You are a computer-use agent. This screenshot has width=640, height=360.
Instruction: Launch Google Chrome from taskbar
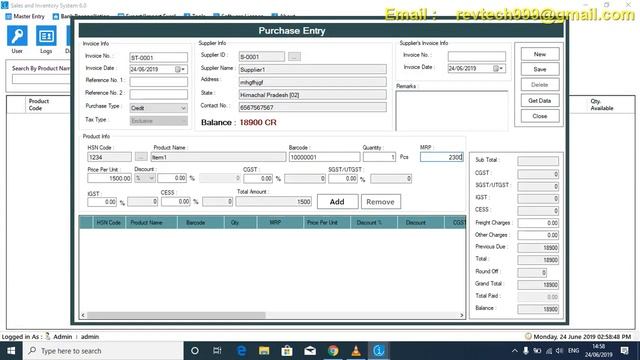click(333, 351)
